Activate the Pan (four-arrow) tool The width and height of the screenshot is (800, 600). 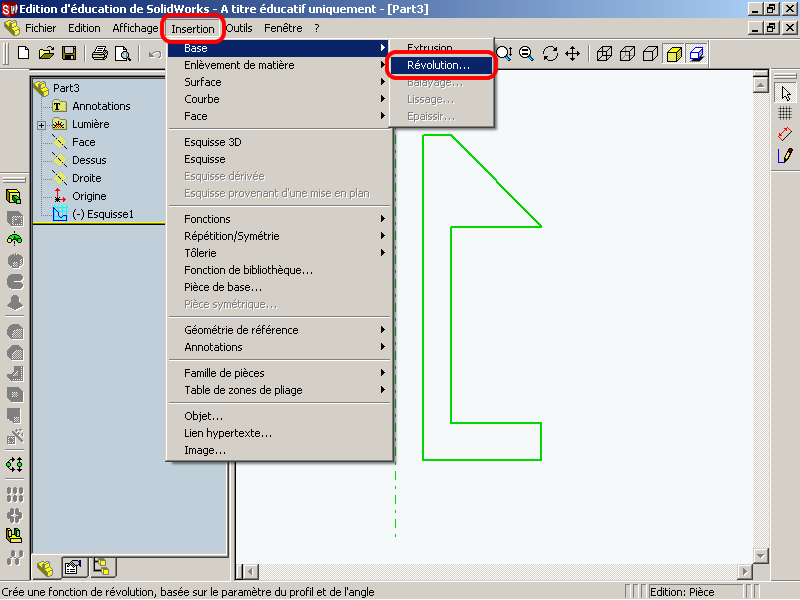click(x=573, y=54)
